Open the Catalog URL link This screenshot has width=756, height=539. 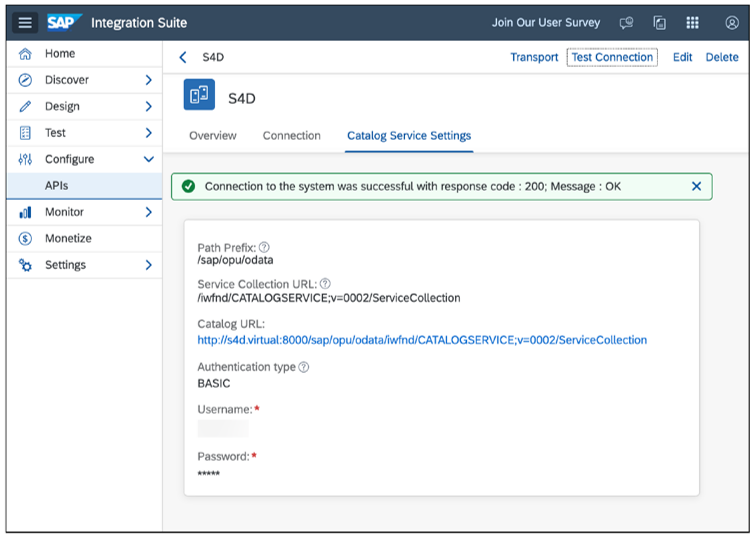tap(421, 340)
